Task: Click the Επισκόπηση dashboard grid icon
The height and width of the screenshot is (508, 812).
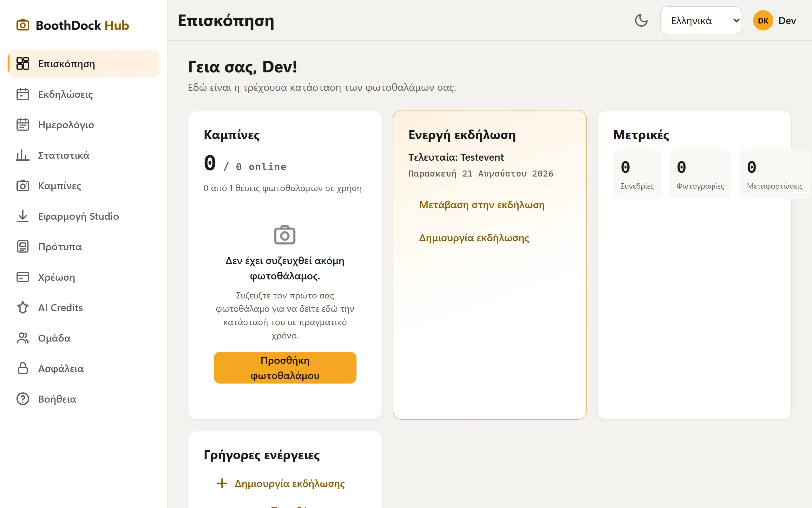Action: (23, 63)
